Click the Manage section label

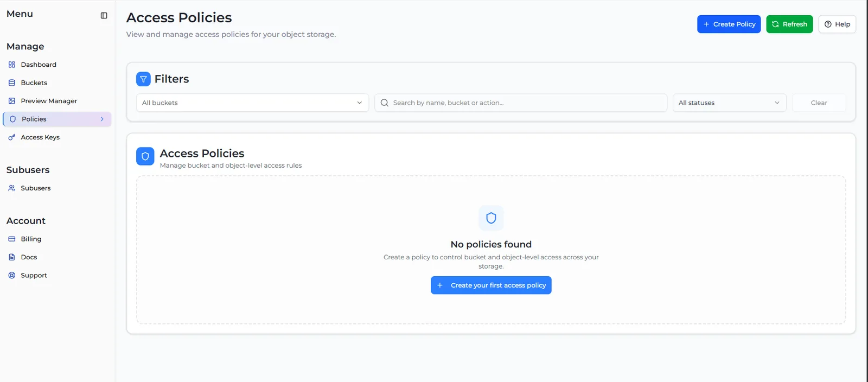click(x=25, y=47)
